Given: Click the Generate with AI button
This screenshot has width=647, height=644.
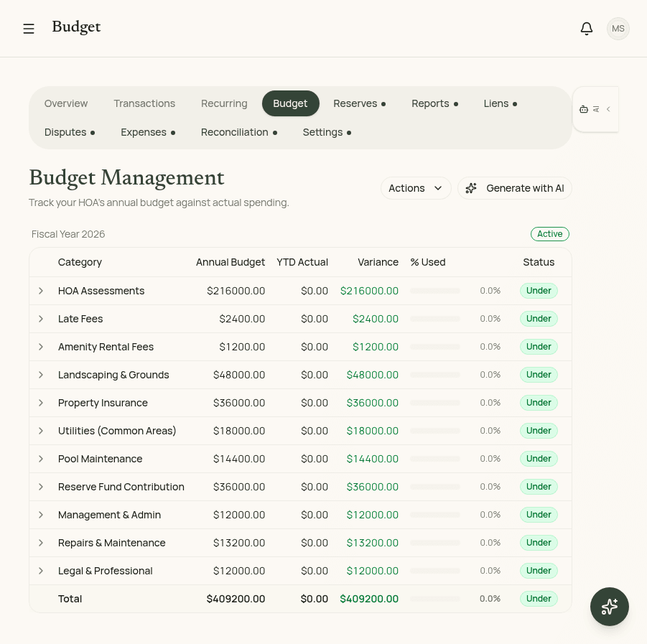Looking at the screenshot, I should pyautogui.click(x=515, y=188).
